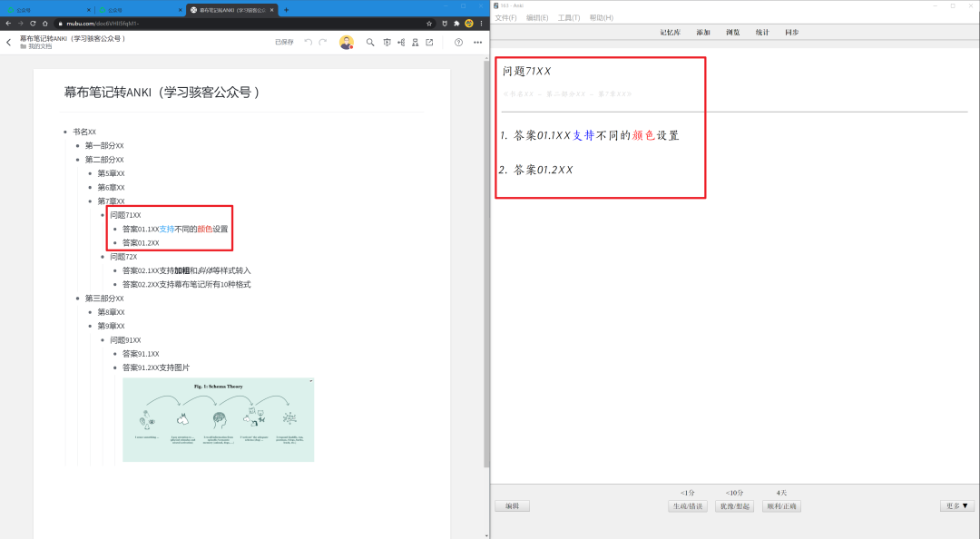Open the shield extension icon in Chrome

445,23
